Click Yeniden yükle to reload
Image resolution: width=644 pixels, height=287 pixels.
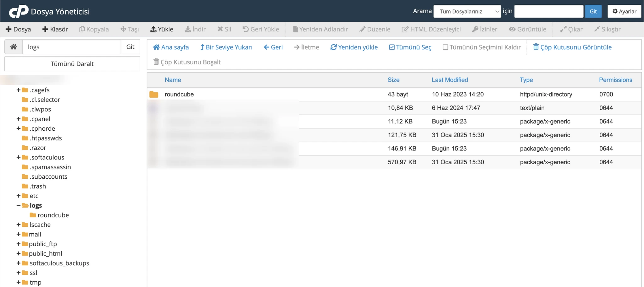coord(354,47)
